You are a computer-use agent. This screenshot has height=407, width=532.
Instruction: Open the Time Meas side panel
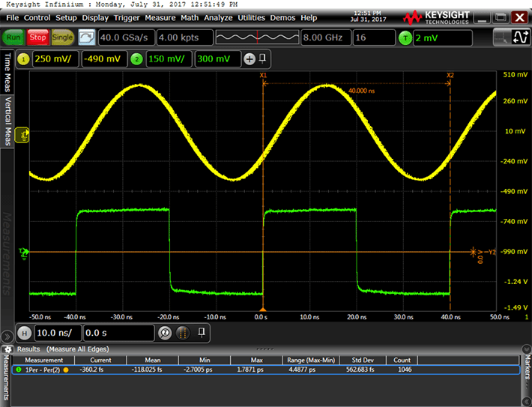[x=8, y=73]
